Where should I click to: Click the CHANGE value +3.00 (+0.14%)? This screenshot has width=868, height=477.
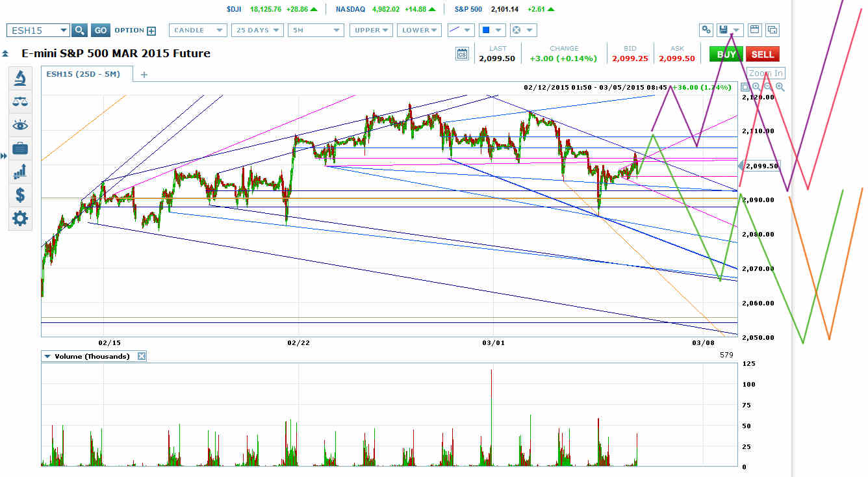[563, 58]
